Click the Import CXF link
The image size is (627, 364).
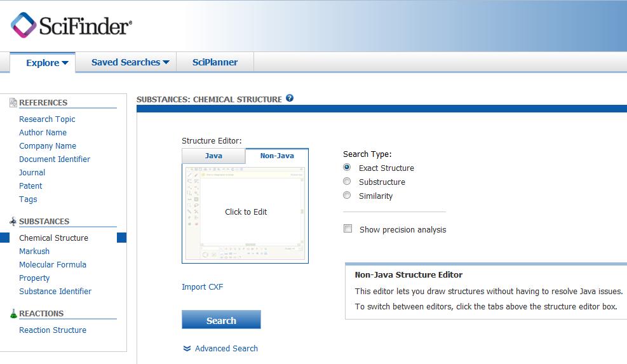coord(203,286)
